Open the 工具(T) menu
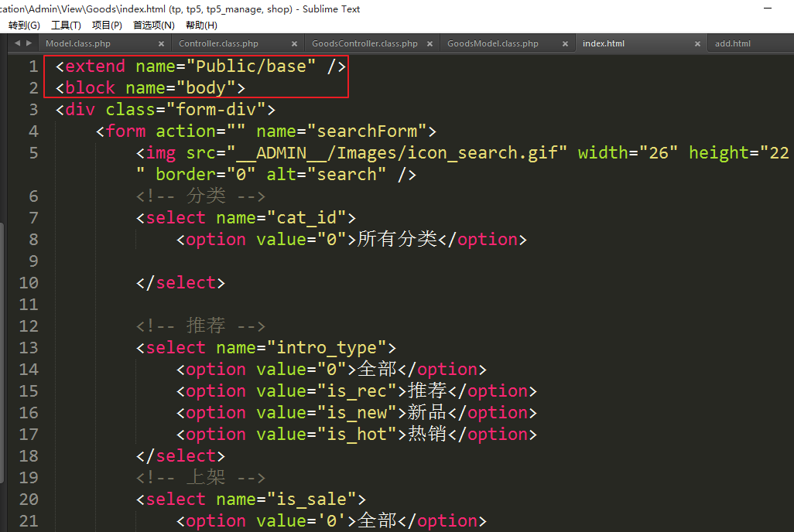This screenshot has width=794, height=532. (x=66, y=26)
